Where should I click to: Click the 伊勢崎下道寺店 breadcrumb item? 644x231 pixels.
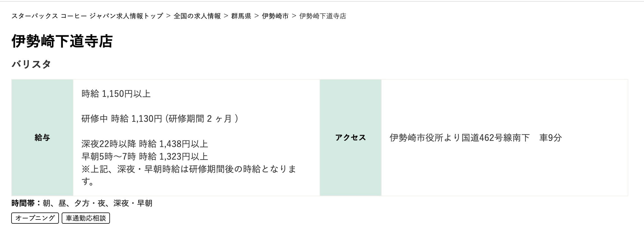coord(323,16)
